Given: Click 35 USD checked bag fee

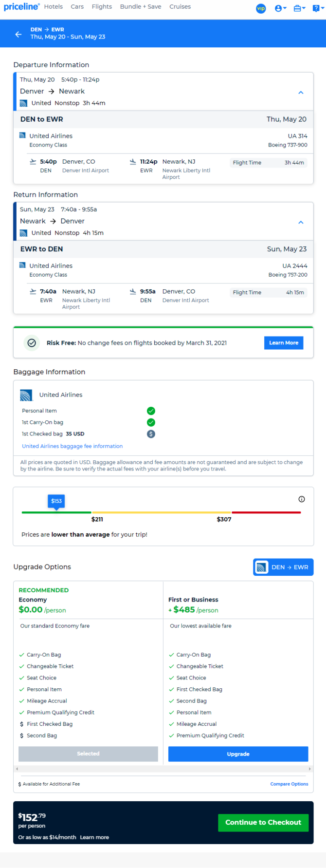Looking at the screenshot, I should pyautogui.click(x=75, y=434).
